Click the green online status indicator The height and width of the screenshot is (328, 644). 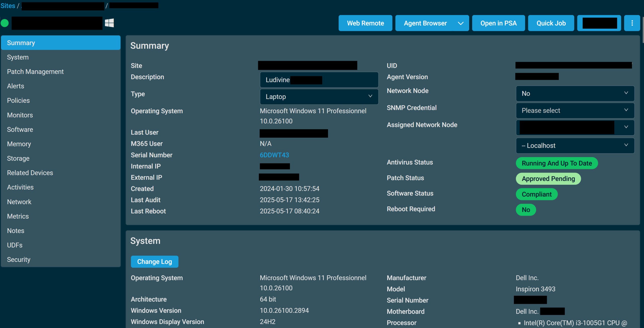pyautogui.click(x=5, y=23)
